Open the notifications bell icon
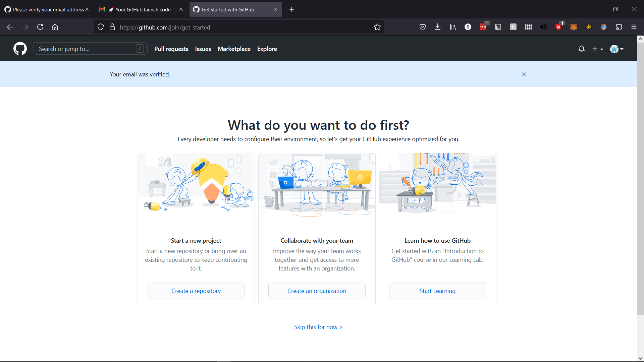The width and height of the screenshot is (644, 362). [x=581, y=49]
